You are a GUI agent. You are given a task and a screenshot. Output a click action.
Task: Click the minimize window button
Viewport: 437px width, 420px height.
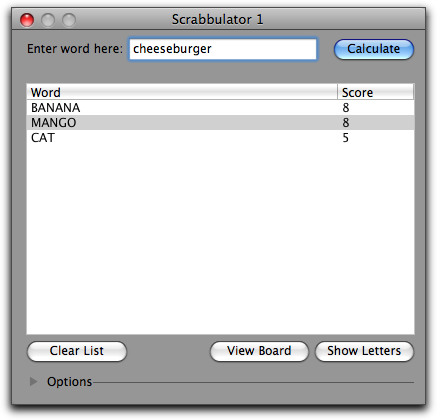pyautogui.click(x=48, y=20)
